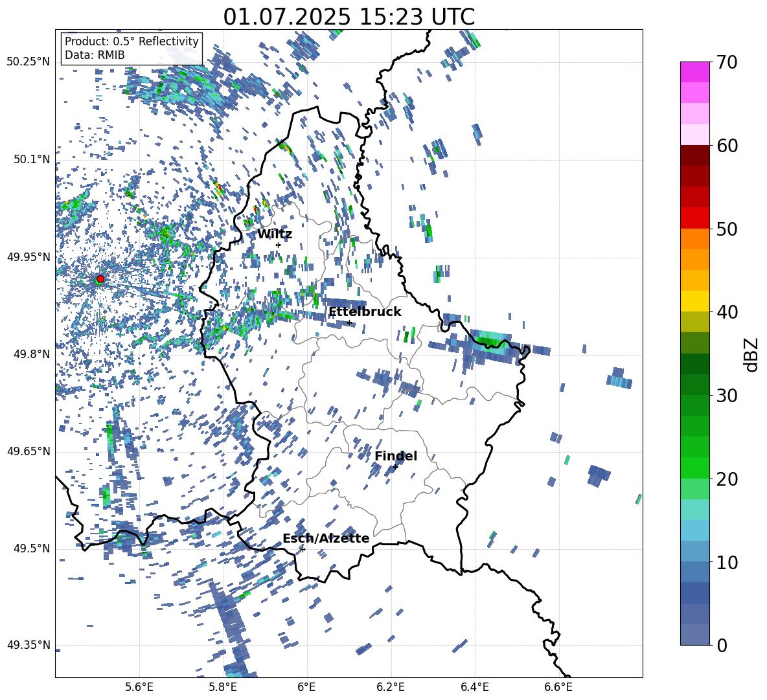Click the 50.25°N latitude label
Image resolution: width=767 pixels, height=700 pixels.
pyautogui.click(x=29, y=62)
